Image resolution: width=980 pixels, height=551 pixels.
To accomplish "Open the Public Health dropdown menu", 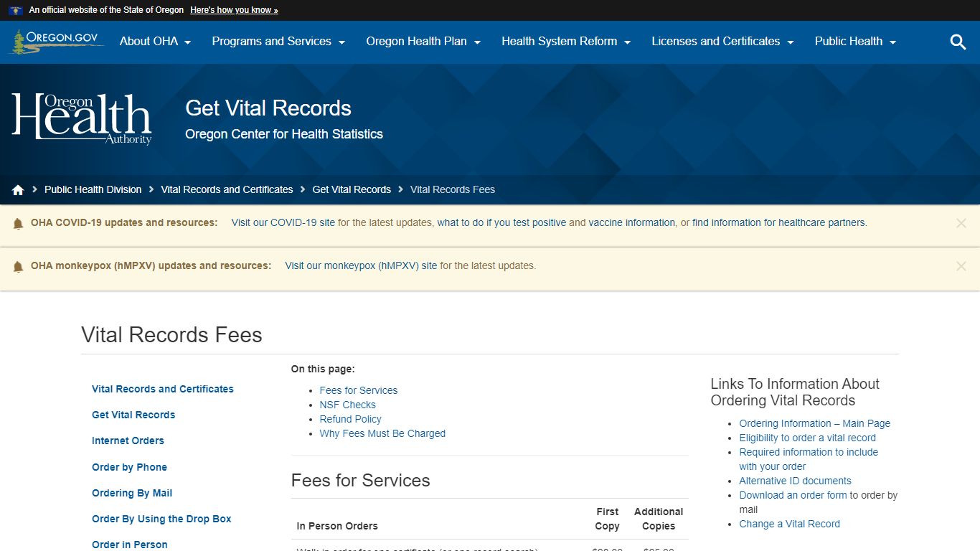I will [x=855, y=42].
